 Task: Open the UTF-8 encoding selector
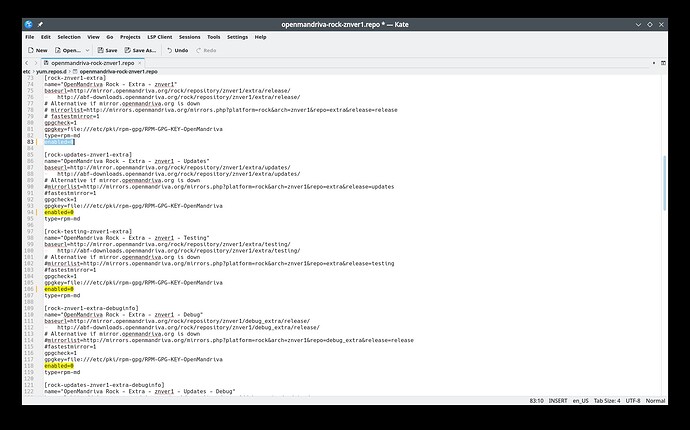(633, 401)
